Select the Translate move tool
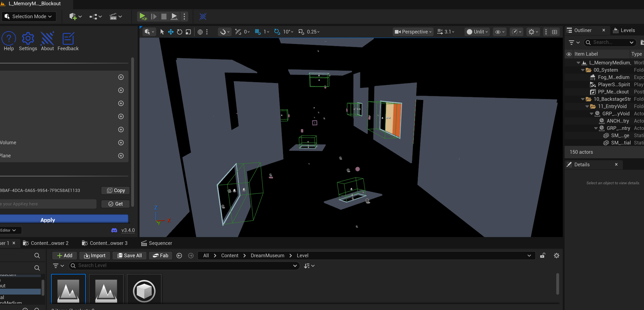Image resolution: width=644 pixels, height=310 pixels. click(171, 32)
